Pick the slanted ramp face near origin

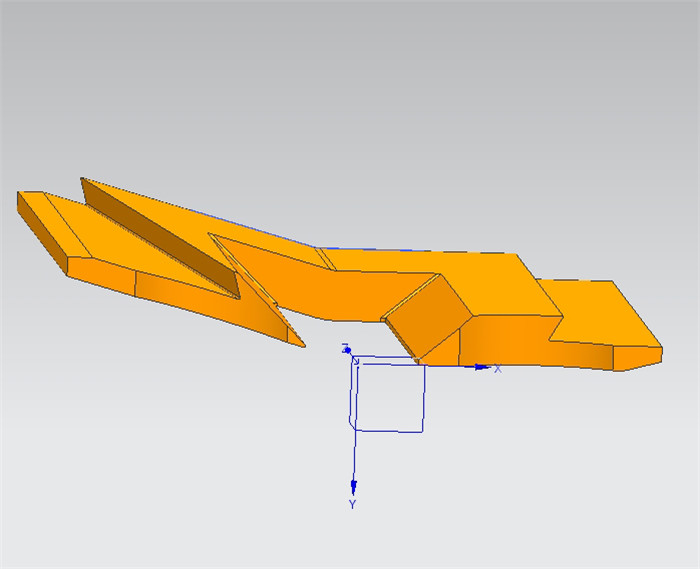point(425,320)
